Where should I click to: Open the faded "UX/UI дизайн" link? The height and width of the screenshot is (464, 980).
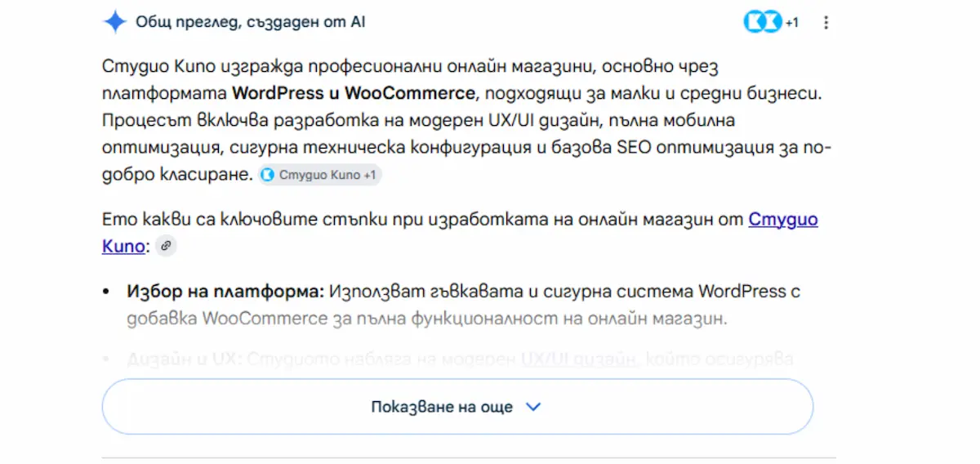coord(580,359)
